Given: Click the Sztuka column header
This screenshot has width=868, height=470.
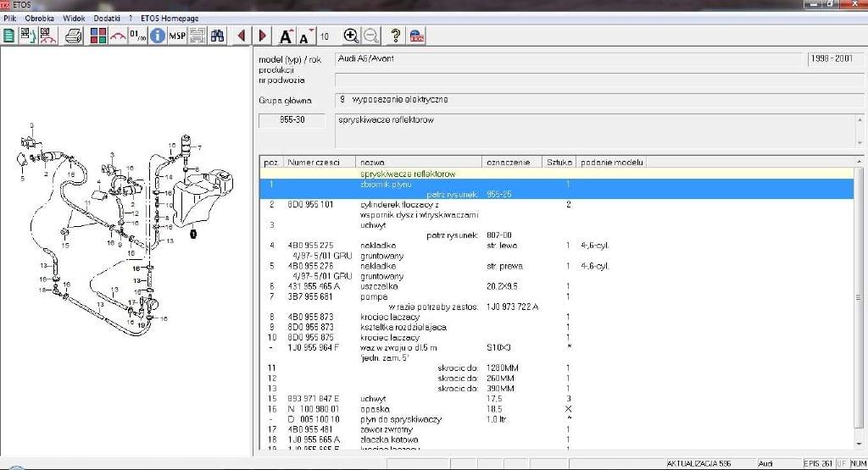Looking at the screenshot, I should pos(559,163).
